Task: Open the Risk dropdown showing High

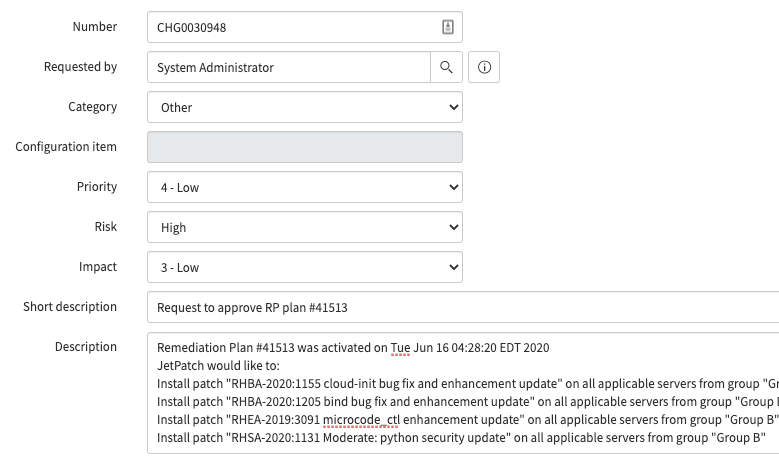Action: click(x=305, y=227)
